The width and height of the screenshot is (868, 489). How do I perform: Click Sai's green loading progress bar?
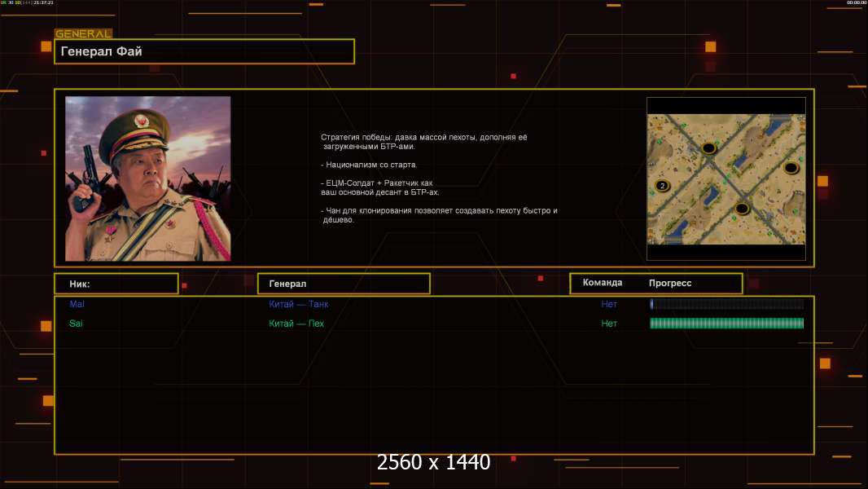tap(727, 324)
